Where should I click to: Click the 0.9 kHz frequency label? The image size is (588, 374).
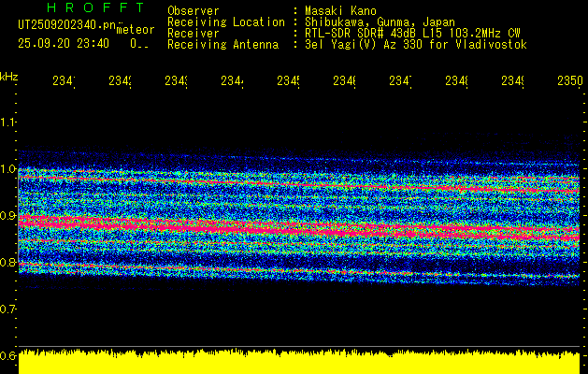[7, 215]
